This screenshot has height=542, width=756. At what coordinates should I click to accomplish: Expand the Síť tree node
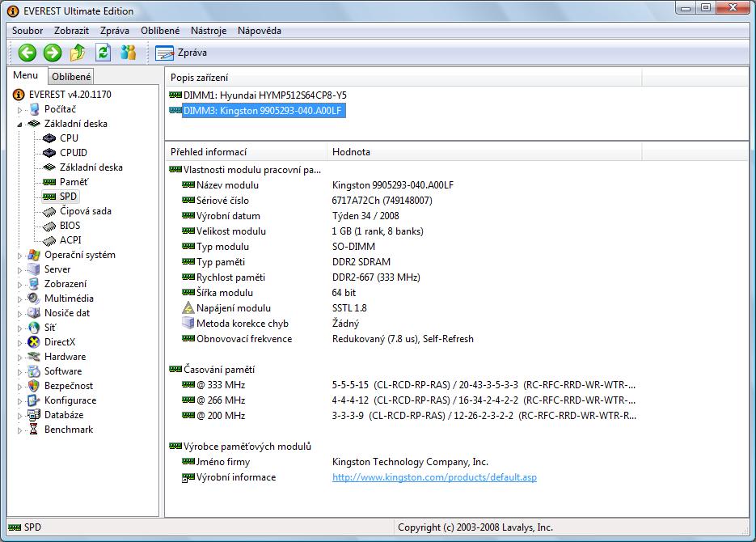[19, 328]
